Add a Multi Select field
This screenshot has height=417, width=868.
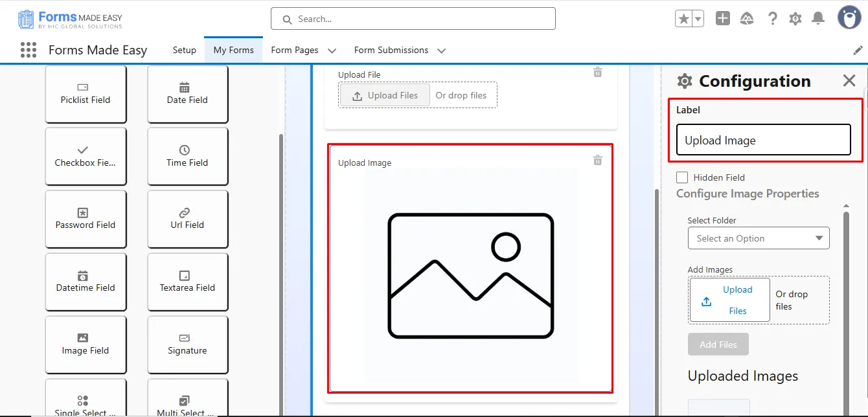coord(187,398)
